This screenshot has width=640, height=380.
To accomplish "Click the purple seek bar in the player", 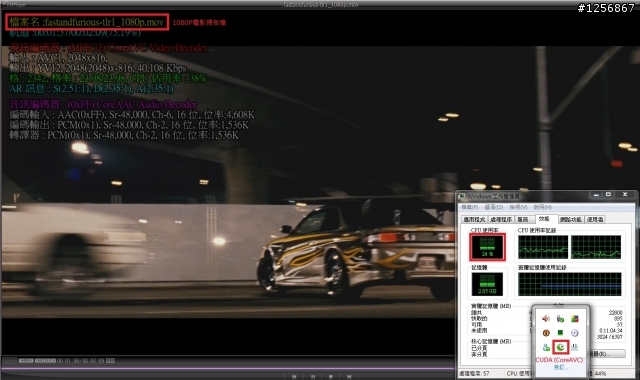I will coord(229,369).
